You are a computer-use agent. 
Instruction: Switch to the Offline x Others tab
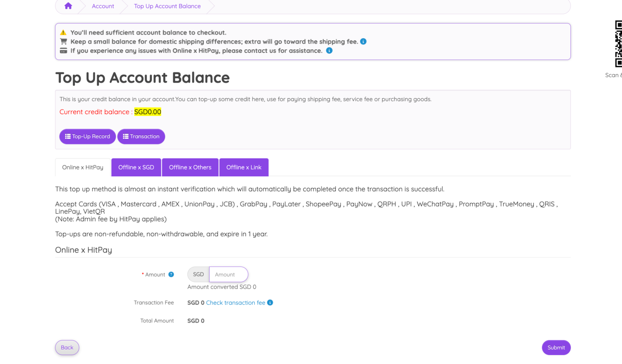(x=190, y=167)
